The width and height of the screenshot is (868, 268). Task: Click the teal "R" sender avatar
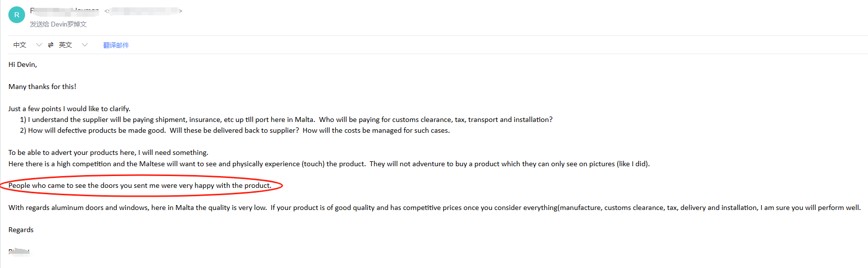(x=17, y=15)
